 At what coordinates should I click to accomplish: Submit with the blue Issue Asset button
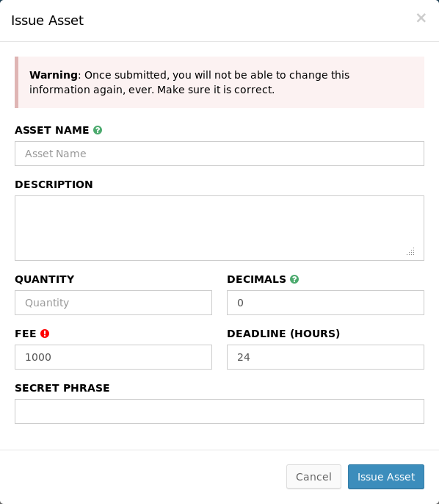click(386, 477)
